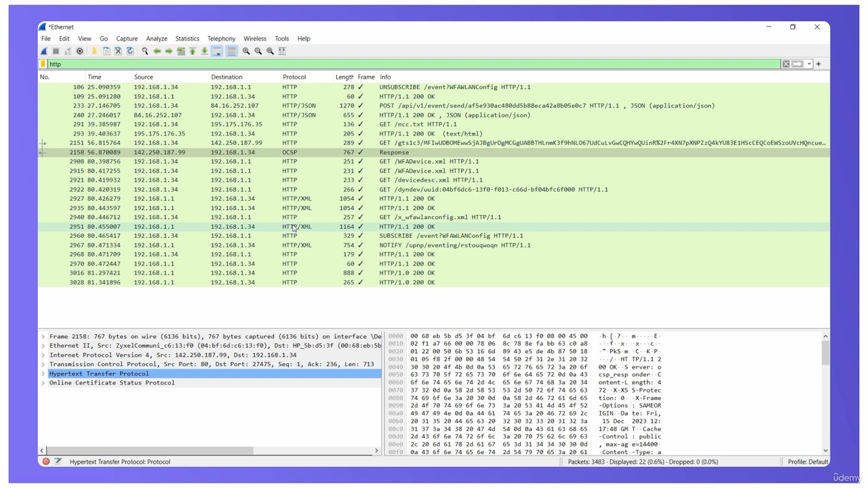Restart the current capture
This screenshot has height=488, width=868.
pos(68,51)
